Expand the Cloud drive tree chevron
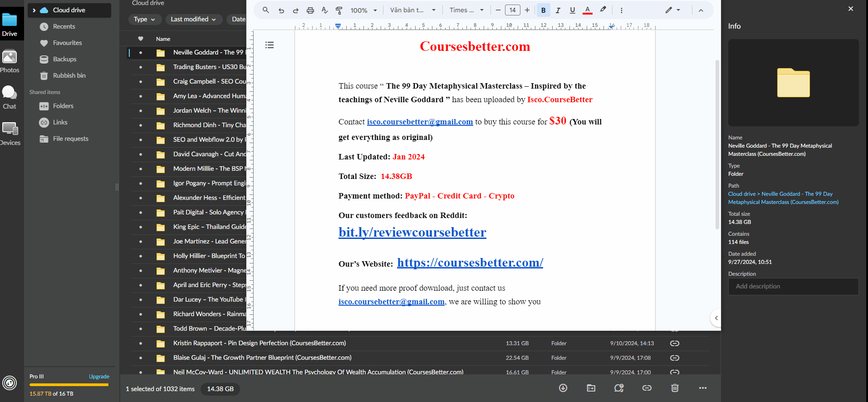Viewport: 868px width, 402px height. [34, 10]
